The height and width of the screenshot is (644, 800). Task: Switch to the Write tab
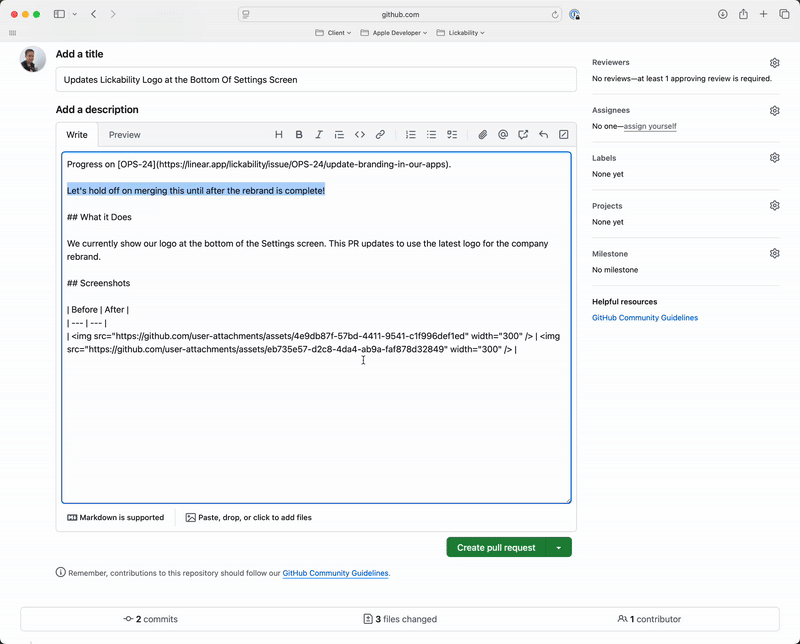click(x=77, y=135)
